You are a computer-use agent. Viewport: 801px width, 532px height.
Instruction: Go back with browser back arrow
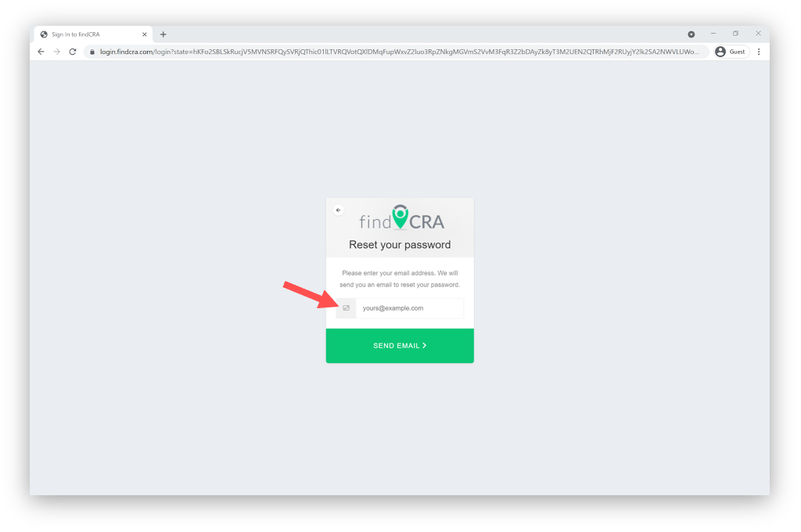pos(41,52)
